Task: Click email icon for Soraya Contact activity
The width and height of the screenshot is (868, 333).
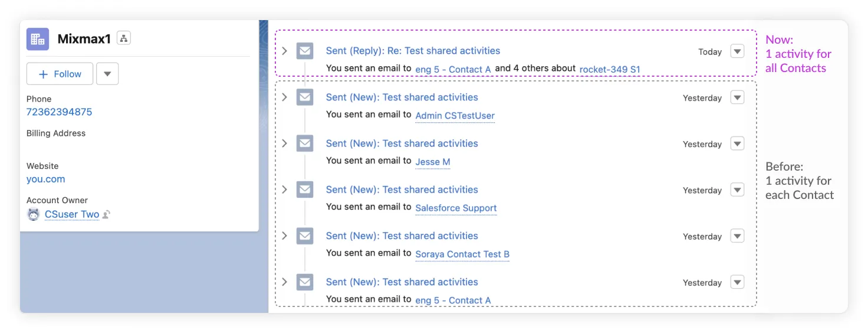Action: [x=305, y=236]
